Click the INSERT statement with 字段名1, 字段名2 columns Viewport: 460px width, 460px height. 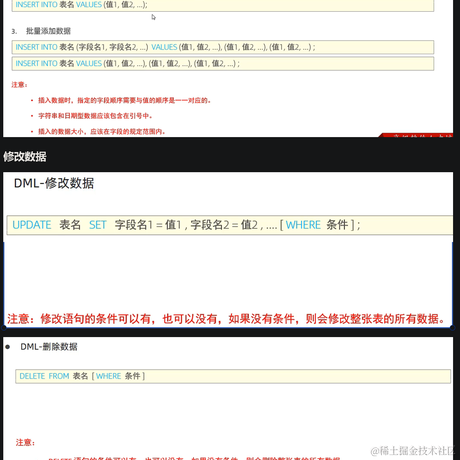223,47
